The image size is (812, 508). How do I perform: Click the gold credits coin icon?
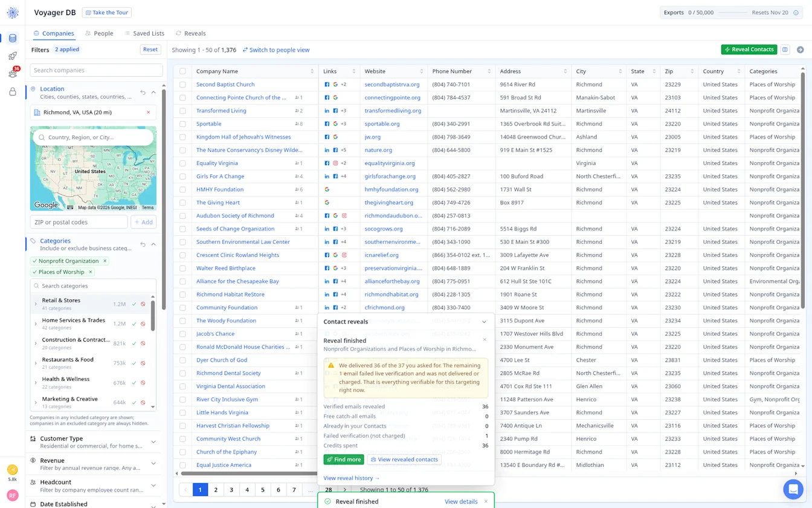[x=13, y=469]
